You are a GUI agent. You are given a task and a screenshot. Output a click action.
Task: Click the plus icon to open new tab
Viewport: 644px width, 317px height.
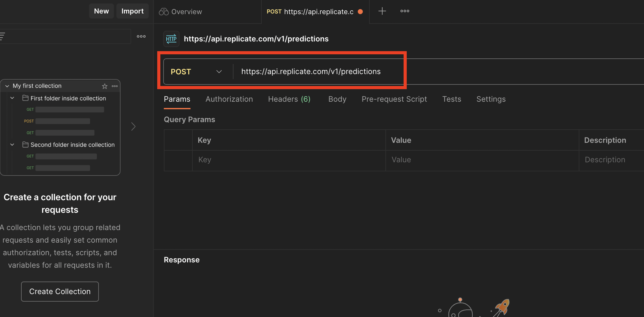coord(382,11)
